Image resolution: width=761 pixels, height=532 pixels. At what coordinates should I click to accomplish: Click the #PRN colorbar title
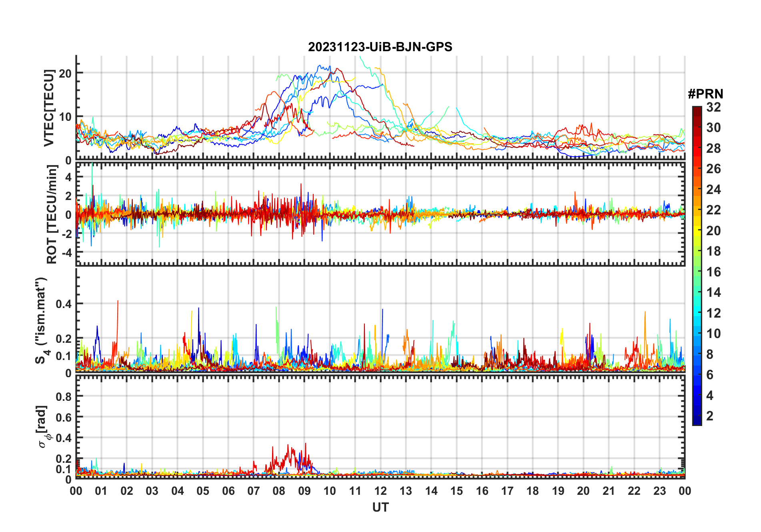(x=705, y=94)
